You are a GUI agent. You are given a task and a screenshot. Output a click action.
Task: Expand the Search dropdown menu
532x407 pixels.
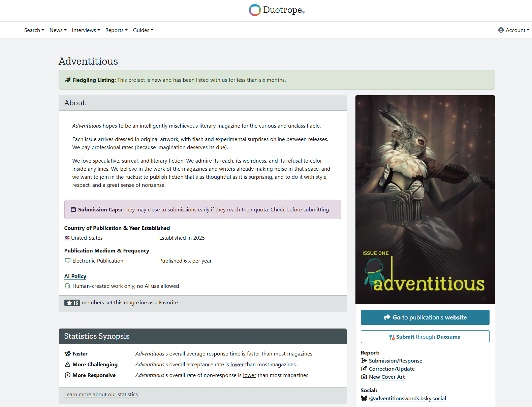tap(34, 30)
